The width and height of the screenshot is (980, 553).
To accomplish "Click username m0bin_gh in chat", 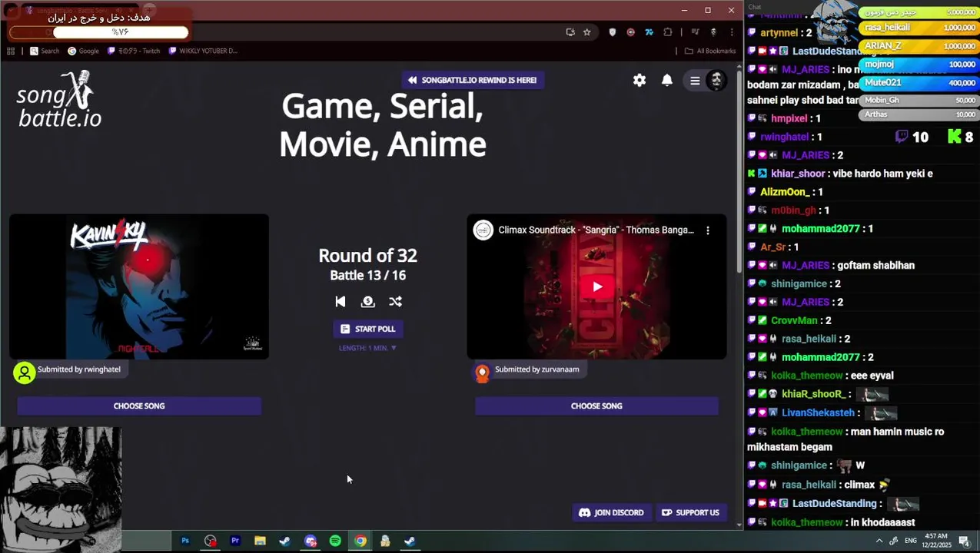I will tap(793, 210).
